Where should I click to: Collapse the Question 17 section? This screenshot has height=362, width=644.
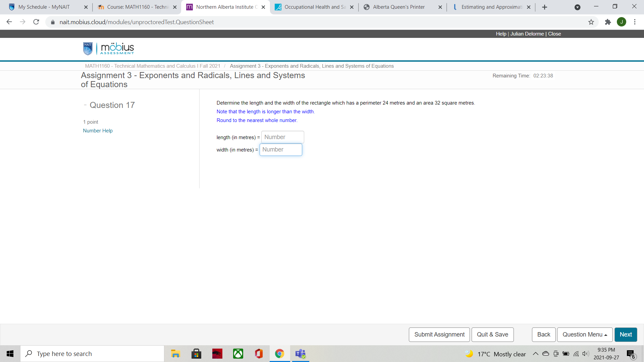[85, 105]
